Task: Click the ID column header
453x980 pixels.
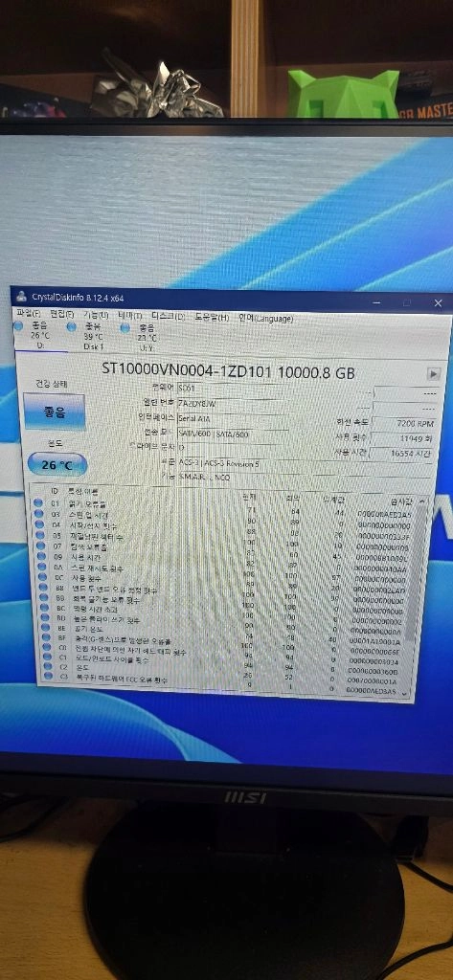Action: pyautogui.click(x=55, y=492)
